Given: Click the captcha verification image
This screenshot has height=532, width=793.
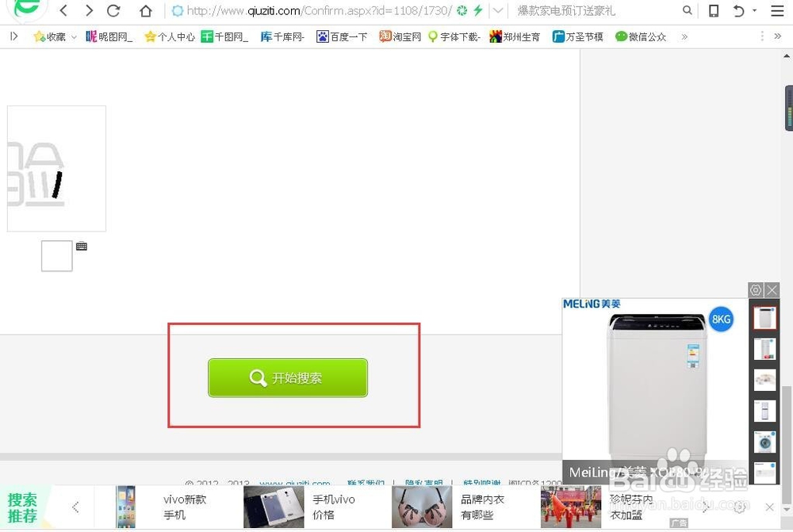Looking at the screenshot, I should coord(56,168).
